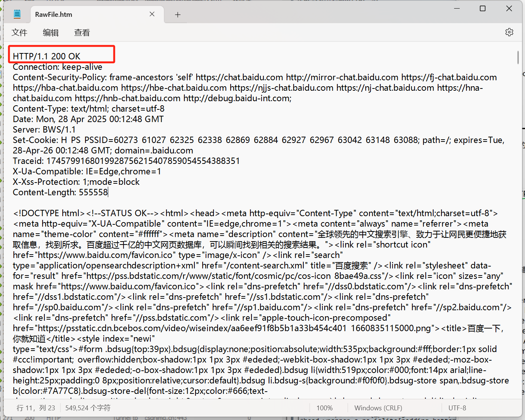
Task: Click the Date: Mon, 28 Apr 2025 line
Action: [88, 119]
